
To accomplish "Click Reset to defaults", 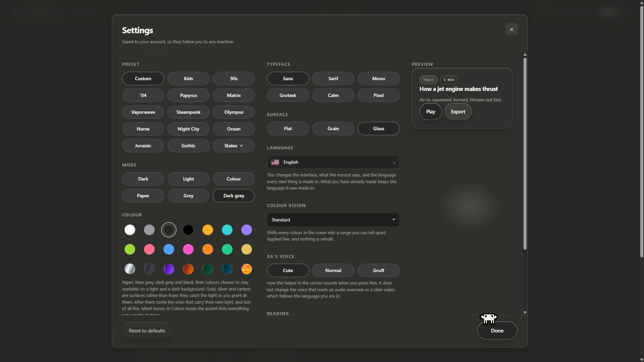I will [x=147, y=331].
